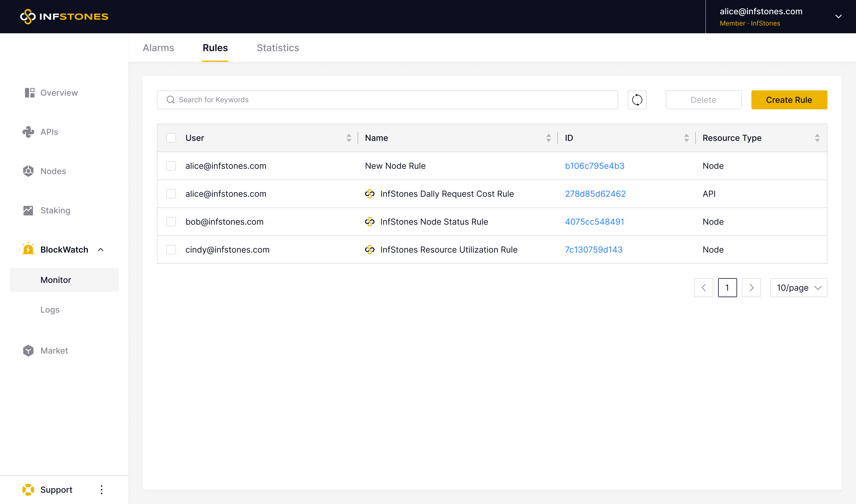The image size is (856, 504).
Task: Expand the alice@infstones.com account menu
Action: [838, 17]
